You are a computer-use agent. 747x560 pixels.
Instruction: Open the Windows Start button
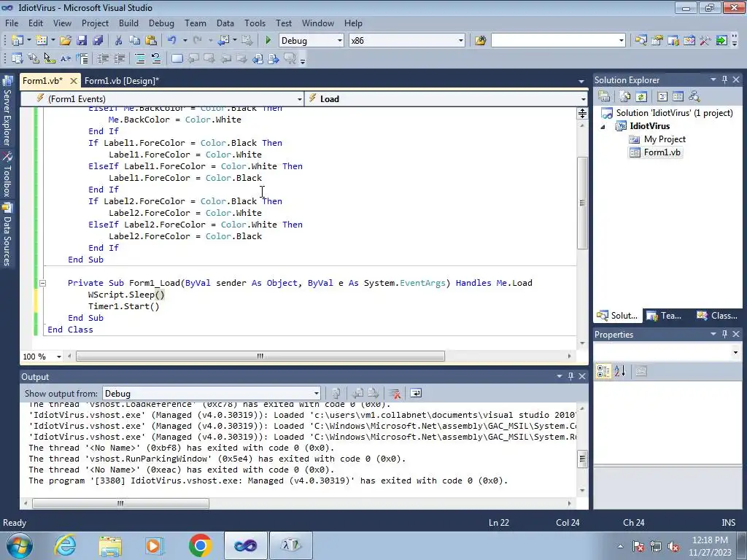coord(19,545)
